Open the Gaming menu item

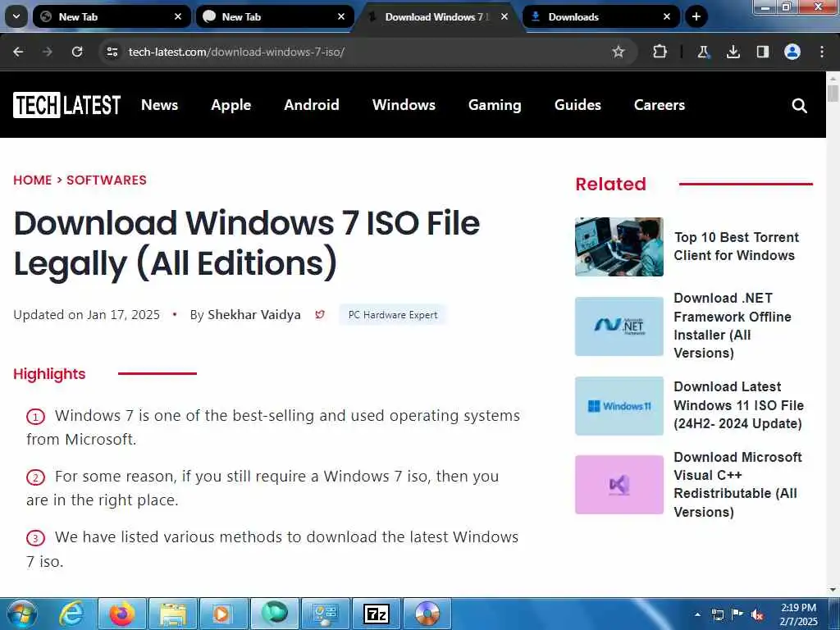(x=495, y=104)
